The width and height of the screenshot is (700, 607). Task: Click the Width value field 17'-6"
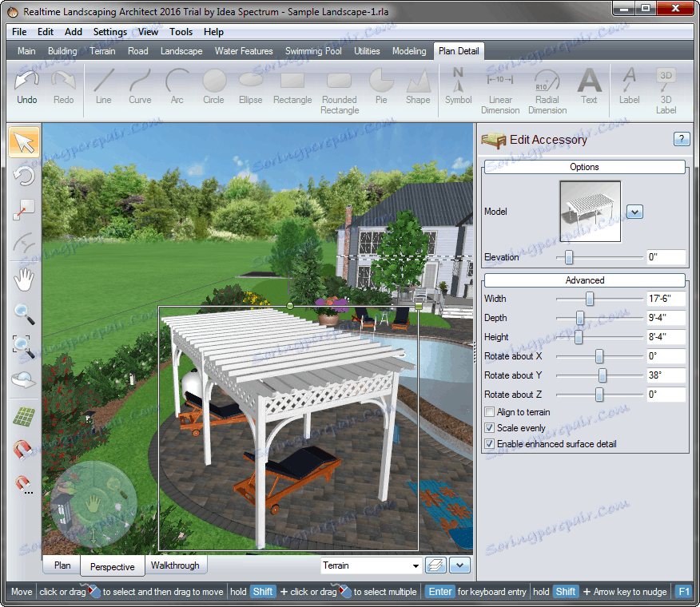pos(666,299)
